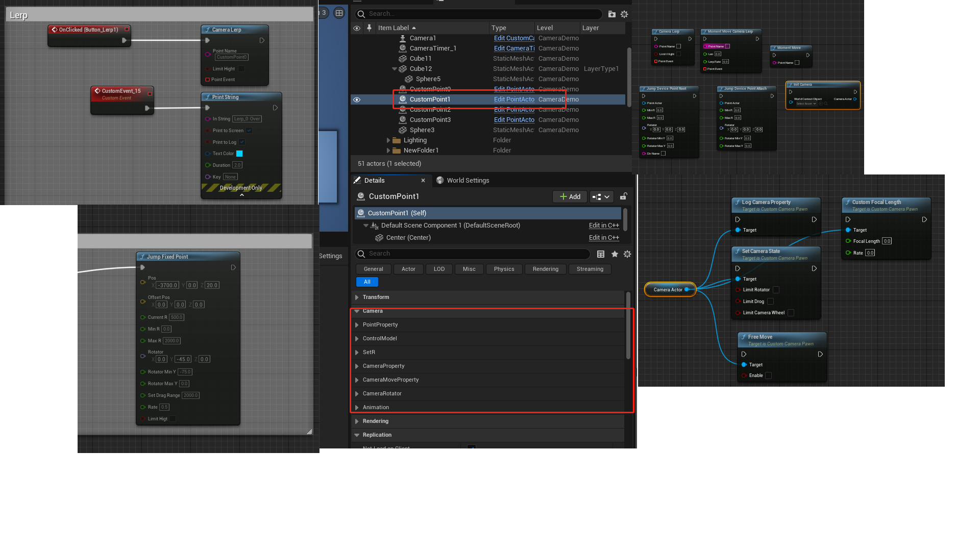Open the component hierarchy dropdown beside Add
The image size is (980, 551).
point(601,196)
